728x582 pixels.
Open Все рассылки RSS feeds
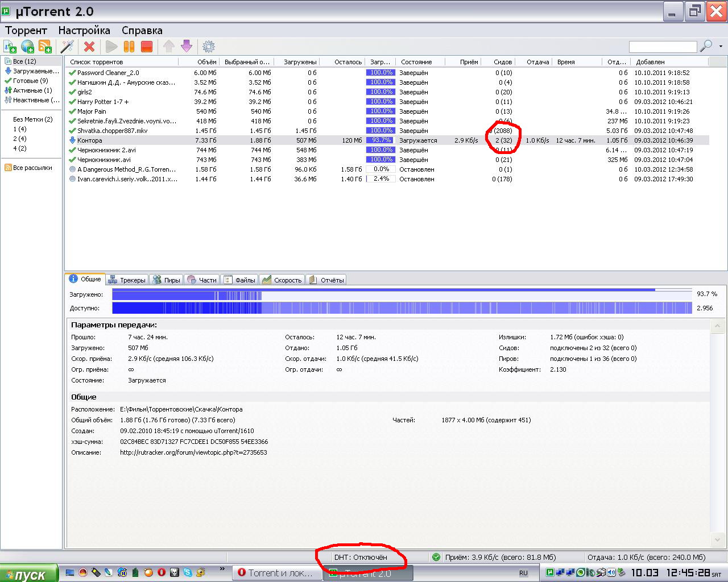coord(28,168)
